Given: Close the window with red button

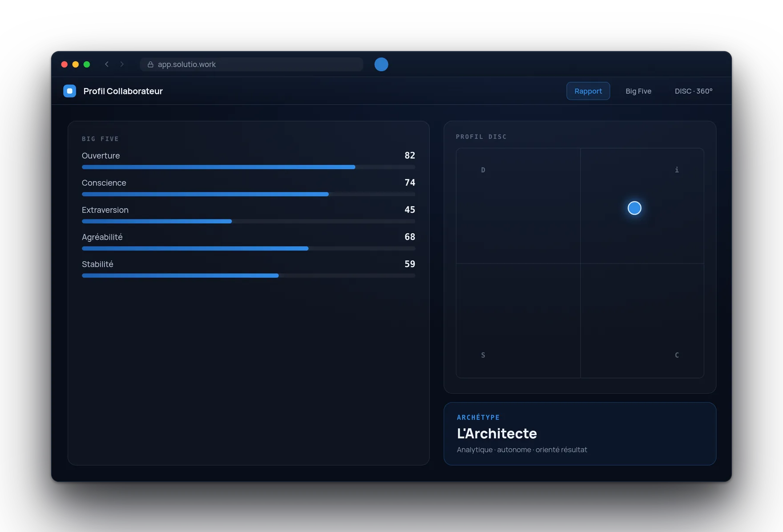Looking at the screenshot, I should point(64,64).
